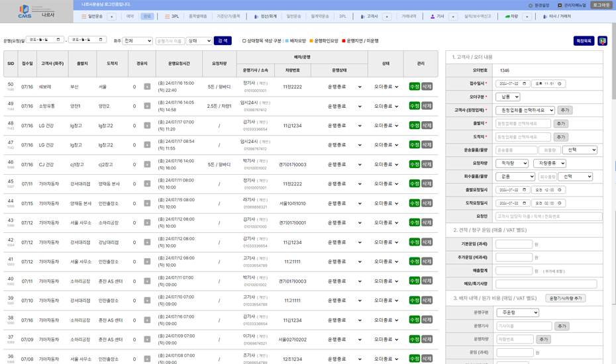Open clock icon in 도착요청일시 time field
This screenshot has height=364, width=616.
[560, 203]
